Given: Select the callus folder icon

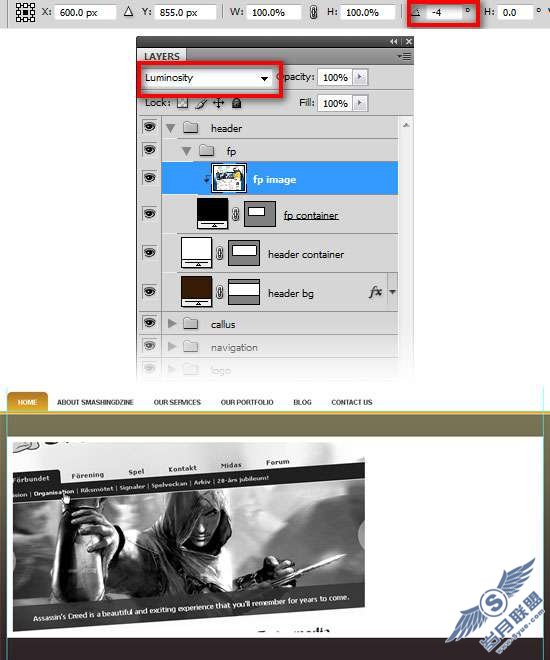Looking at the screenshot, I should coord(190,323).
